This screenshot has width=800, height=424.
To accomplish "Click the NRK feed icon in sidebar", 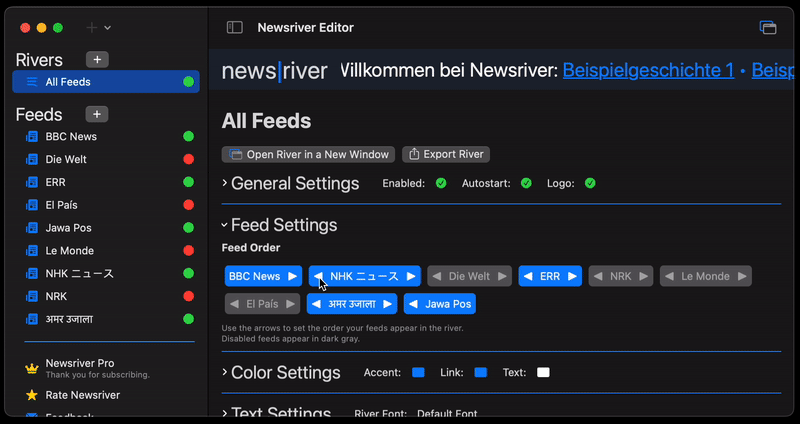I will [32, 296].
